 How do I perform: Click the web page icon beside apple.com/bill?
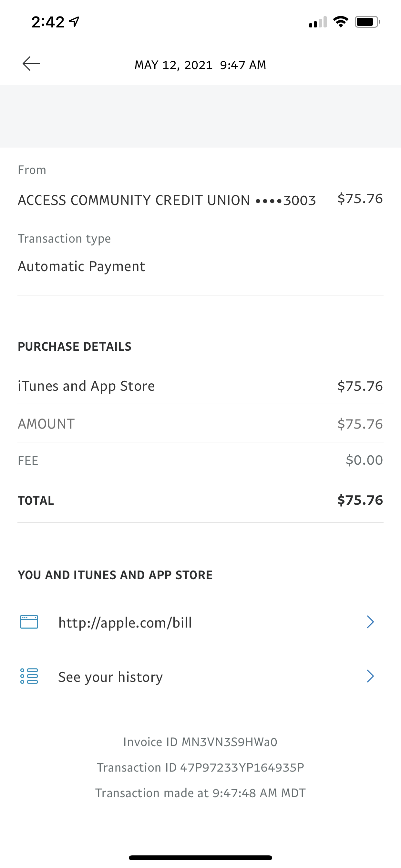(29, 622)
